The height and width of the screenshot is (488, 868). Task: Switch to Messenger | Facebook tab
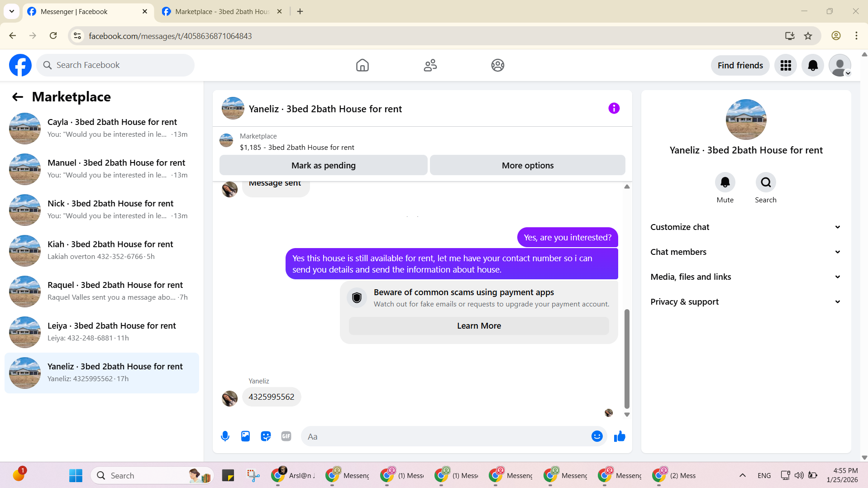pos(88,12)
